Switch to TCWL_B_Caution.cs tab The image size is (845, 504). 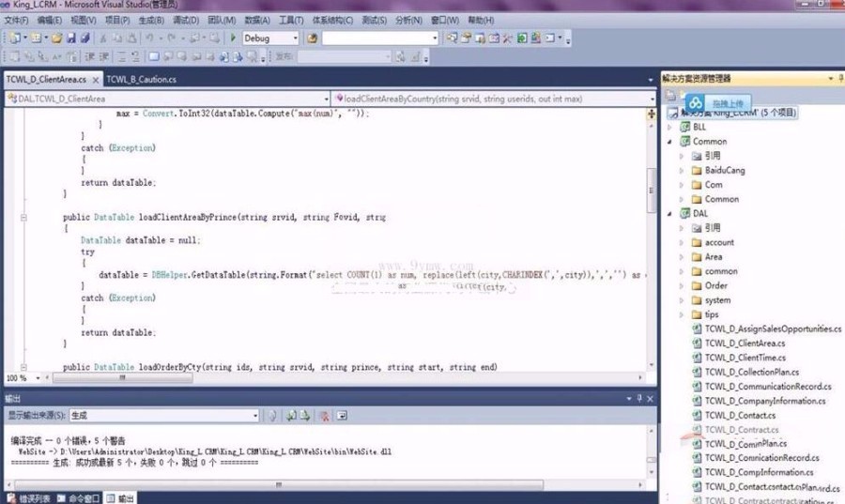pyautogui.click(x=141, y=80)
